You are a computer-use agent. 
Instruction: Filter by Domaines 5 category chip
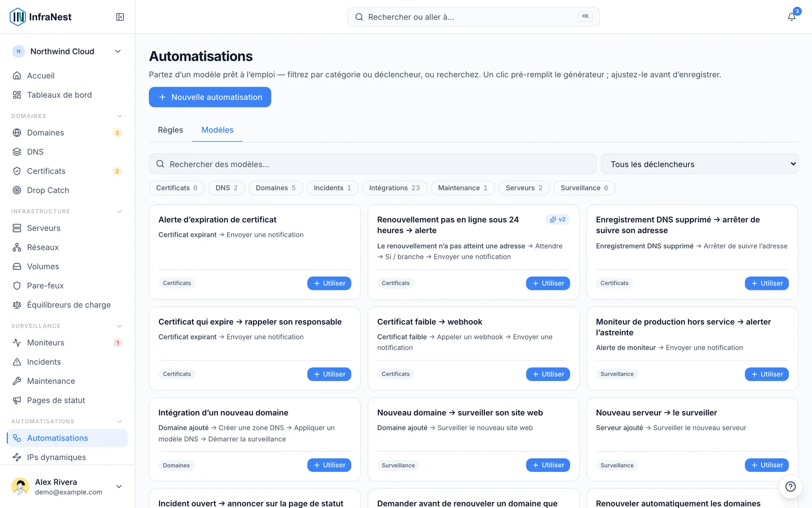276,188
